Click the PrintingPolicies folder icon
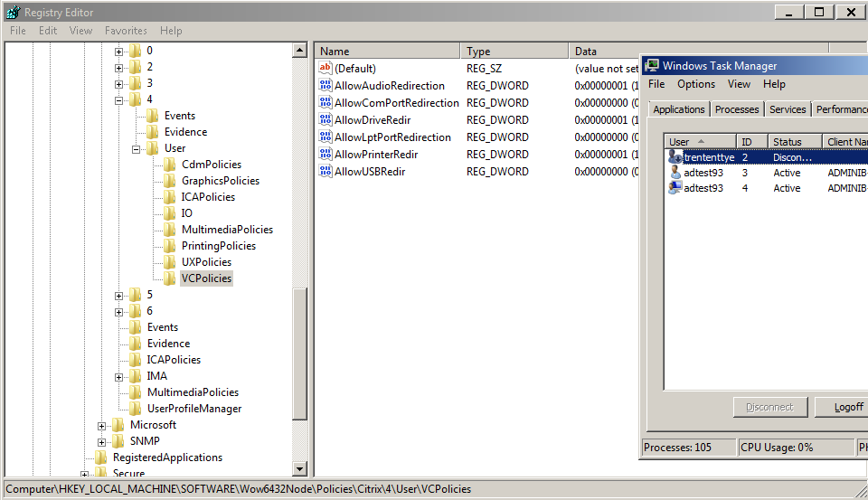Image resolution: width=868 pixels, height=500 pixels. 169,246
